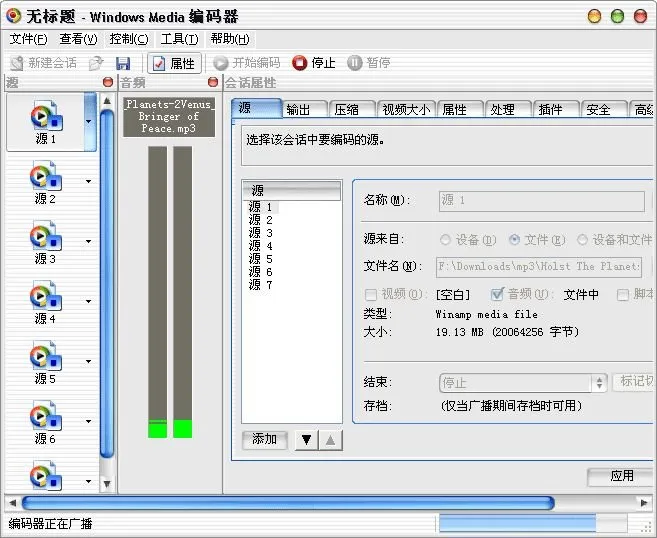Select 源 4 in the source list
This screenshot has height=538, width=657.
(x=261, y=246)
